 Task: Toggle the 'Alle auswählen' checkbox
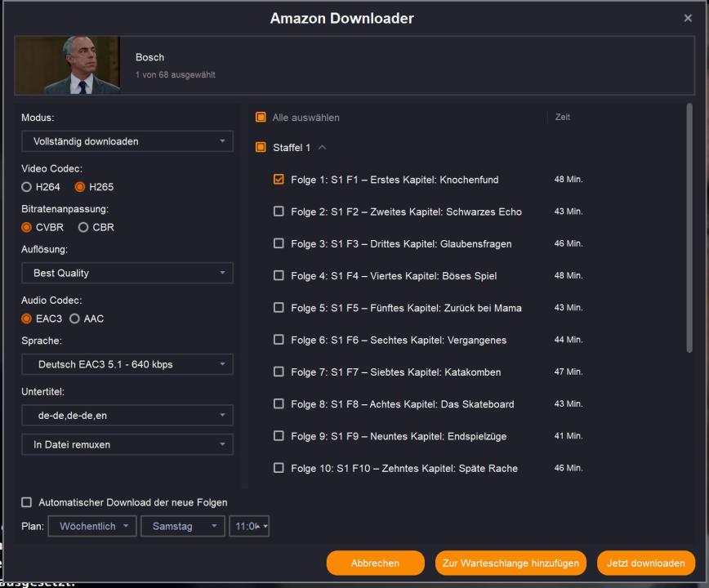pos(261,118)
